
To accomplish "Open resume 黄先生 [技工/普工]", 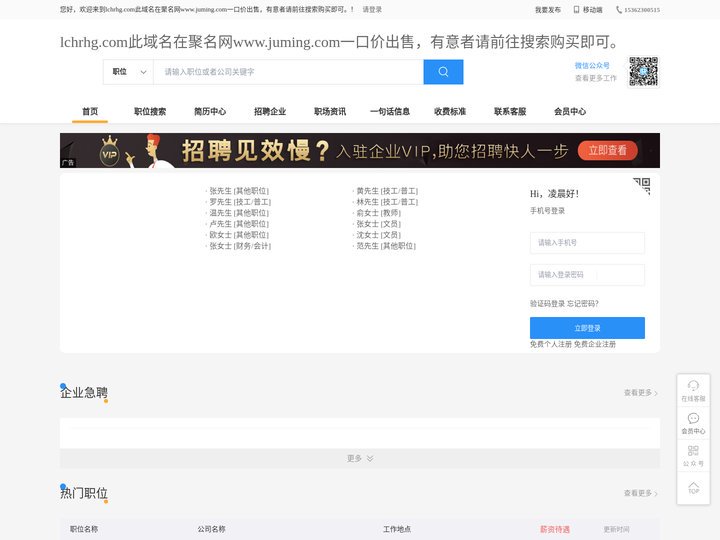I will [x=387, y=191].
